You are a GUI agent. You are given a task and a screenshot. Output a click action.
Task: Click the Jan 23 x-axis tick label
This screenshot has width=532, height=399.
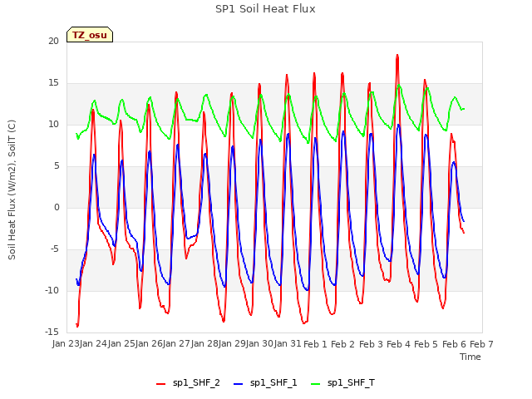(x=66, y=344)
